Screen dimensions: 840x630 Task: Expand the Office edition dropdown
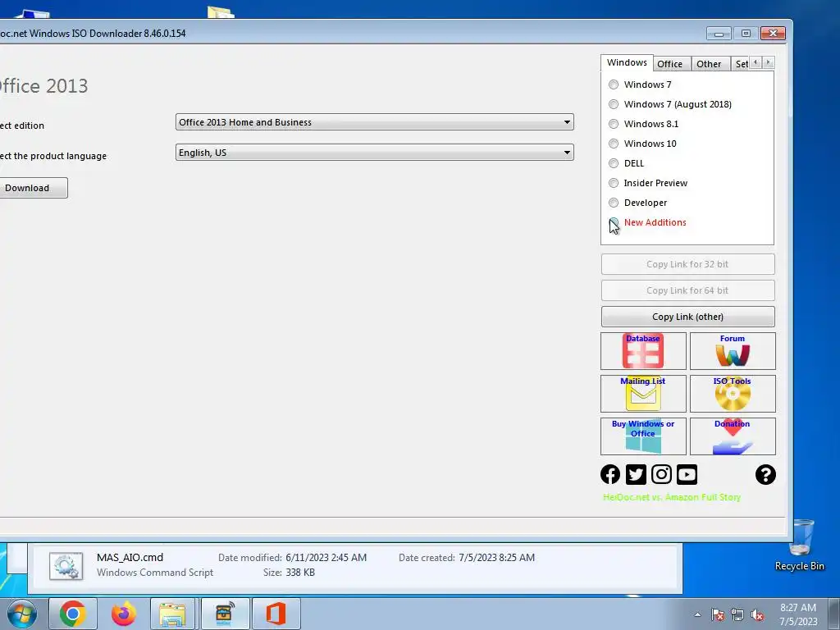point(374,122)
